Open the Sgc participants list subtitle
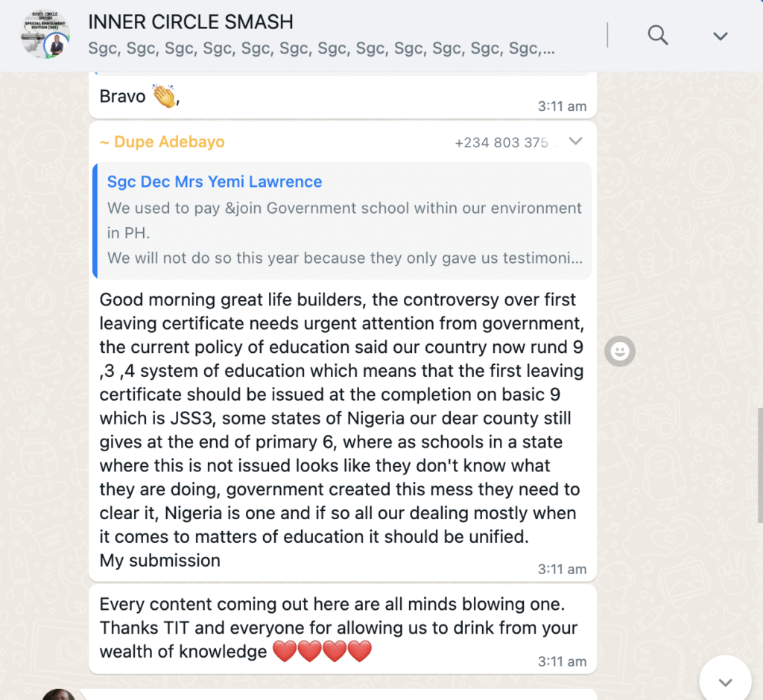The width and height of the screenshot is (763, 700). point(321,48)
